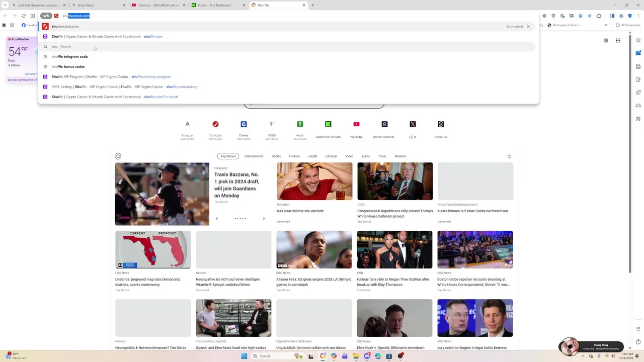Open the sidebar games controller icon
This screenshot has height=362, width=644.
(x=638, y=106)
